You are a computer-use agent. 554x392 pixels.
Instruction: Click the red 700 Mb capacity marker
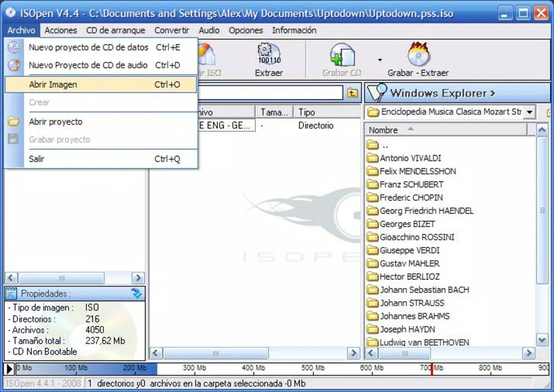tap(432, 368)
